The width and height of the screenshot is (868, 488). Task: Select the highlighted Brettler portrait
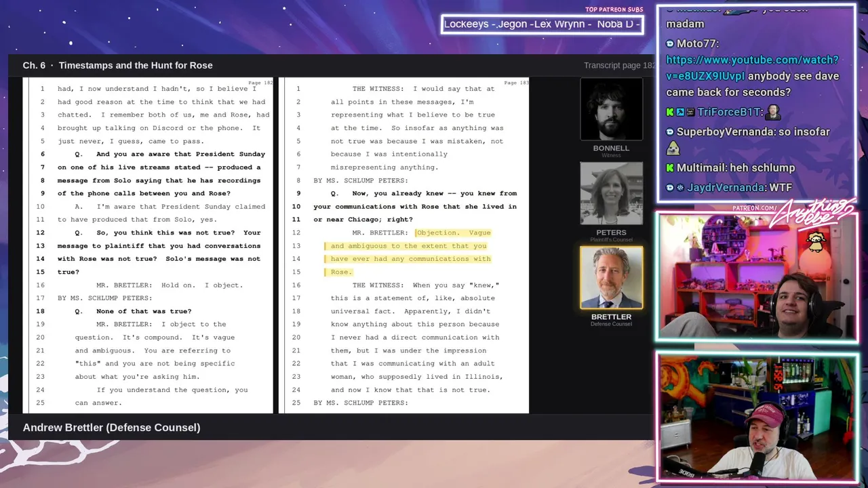[611, 278]
